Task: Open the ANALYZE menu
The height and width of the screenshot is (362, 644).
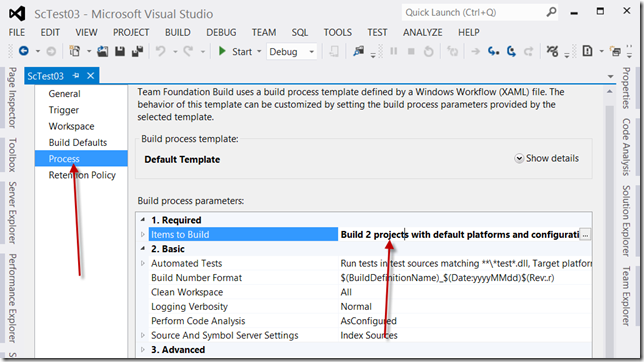Action: [x=423, y=32]
